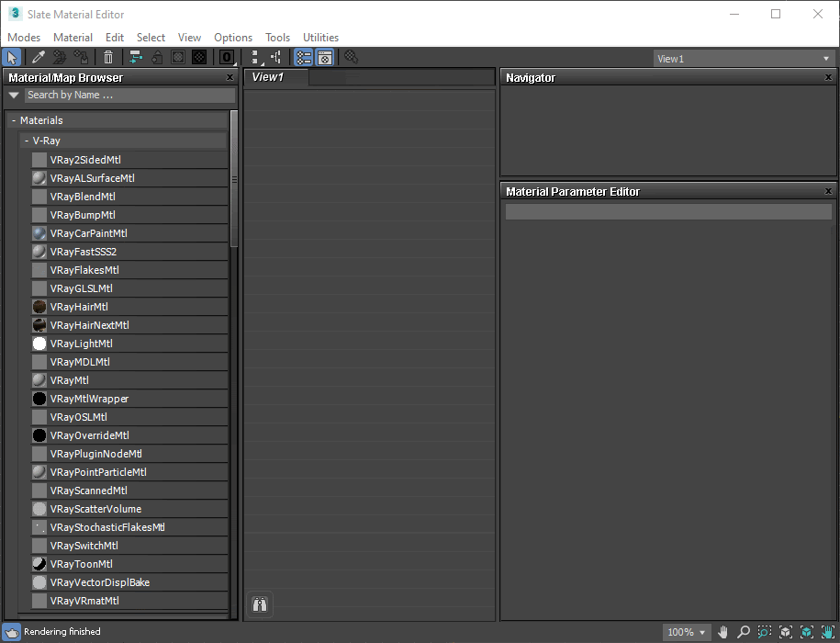The height and width of the screenshot is (643, 840).
Task: Open the View1 view dropdown
Action: [742, 59]
